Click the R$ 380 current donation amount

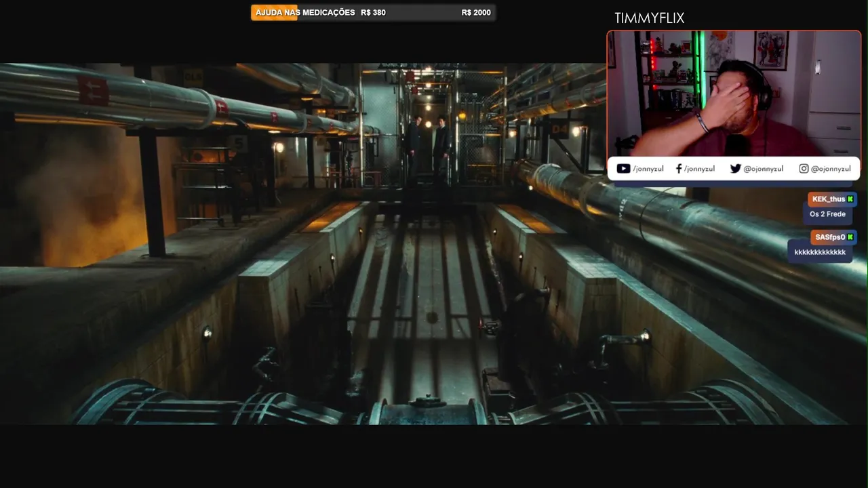pyautogui.click(x=373, y=13)
